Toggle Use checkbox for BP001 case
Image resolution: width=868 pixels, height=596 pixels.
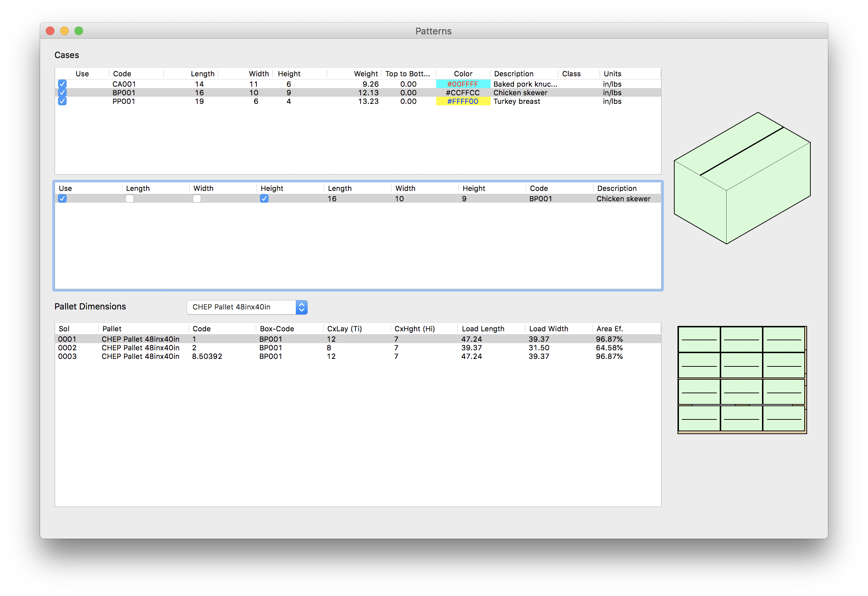(62, 92)
